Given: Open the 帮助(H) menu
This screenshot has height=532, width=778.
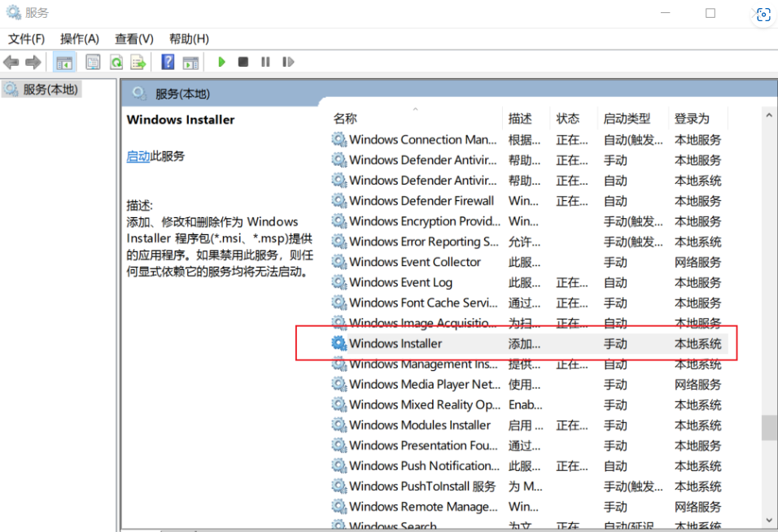Looking at the screenshot, I should point(189,39).
